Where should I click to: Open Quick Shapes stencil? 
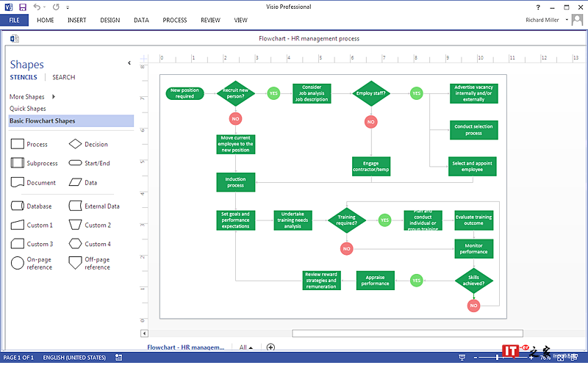pos(27,109)
